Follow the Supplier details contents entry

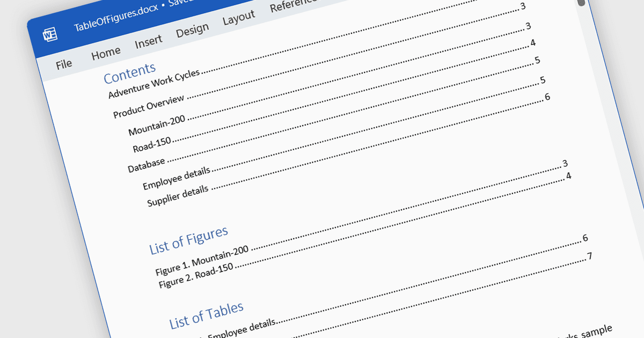(178, 197)
